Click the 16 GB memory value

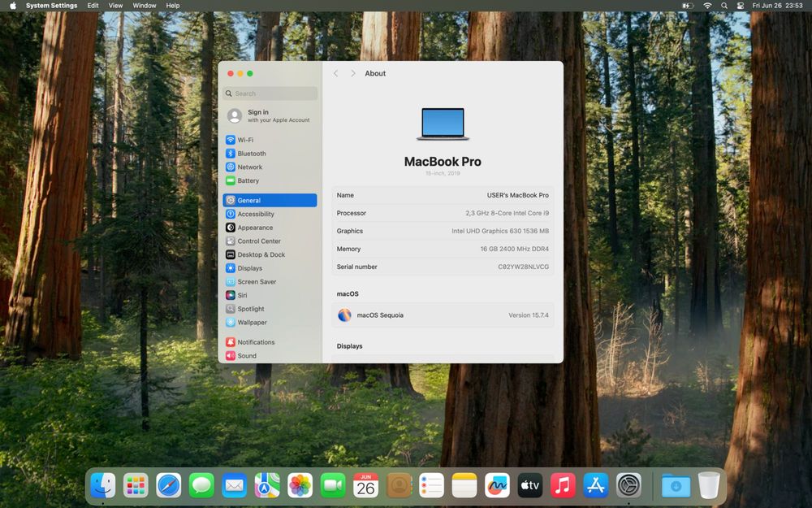pyautogui.click(x=514, y=249)
